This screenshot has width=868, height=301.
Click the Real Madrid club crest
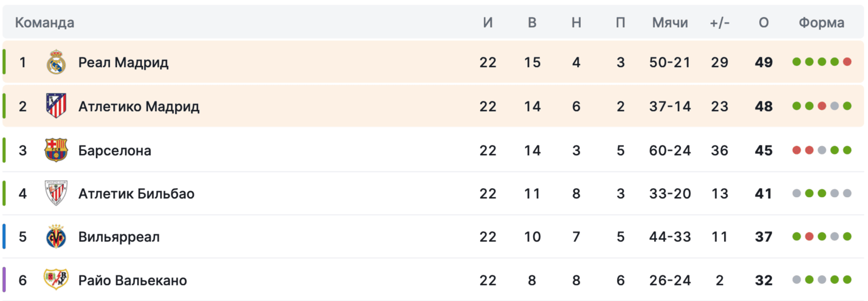click(x=56, y=62)
